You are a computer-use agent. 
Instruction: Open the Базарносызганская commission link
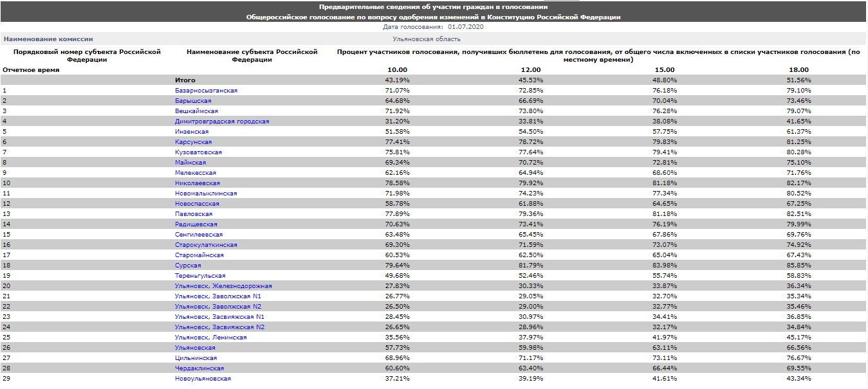click(x=206, y=91)
